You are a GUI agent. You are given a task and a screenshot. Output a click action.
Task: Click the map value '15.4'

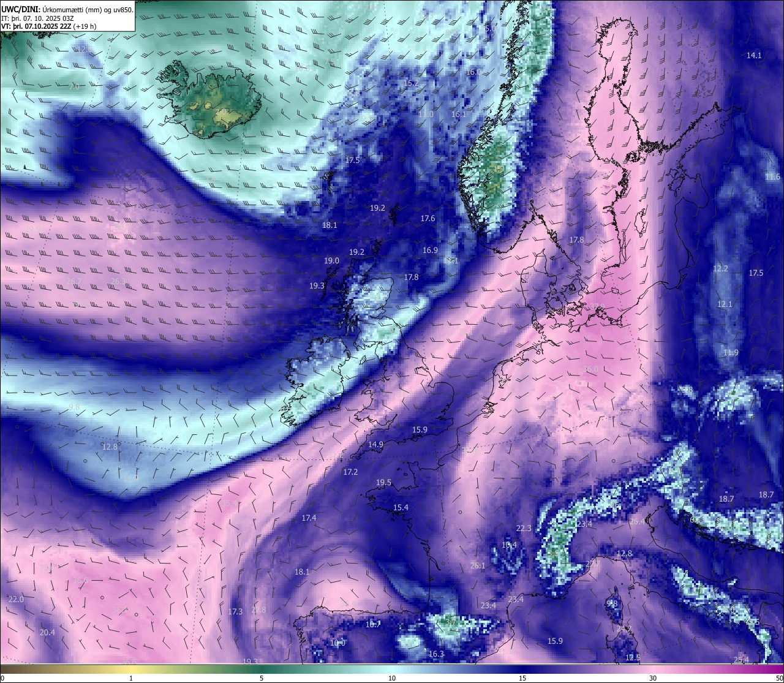(x=401, y=507)
